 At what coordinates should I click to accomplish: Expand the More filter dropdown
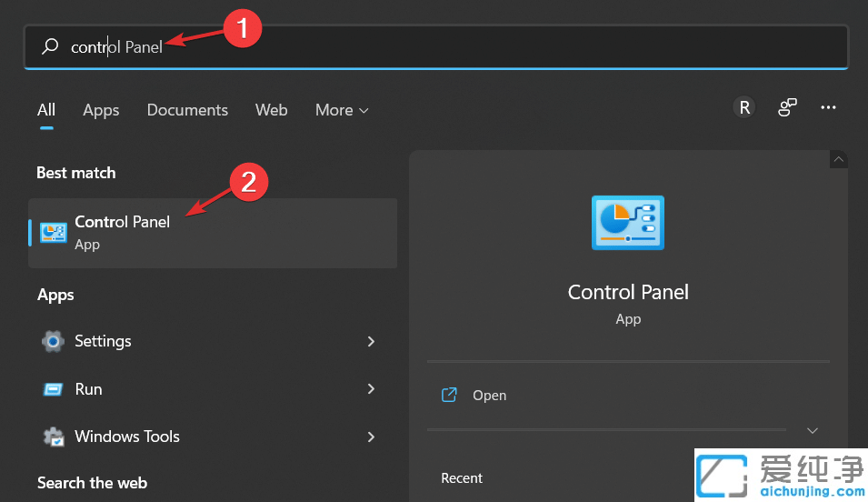pyautogui.click(x=342, y=110)
